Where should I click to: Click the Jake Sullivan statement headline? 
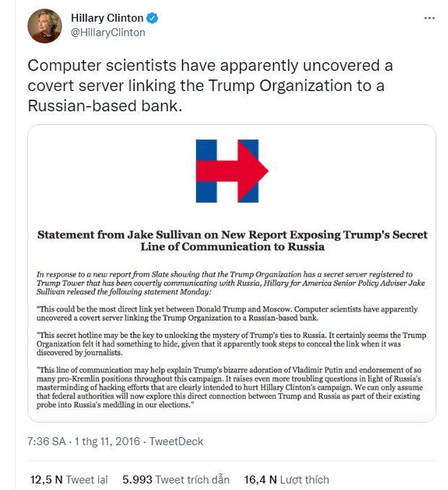click(x=231, y=241)
